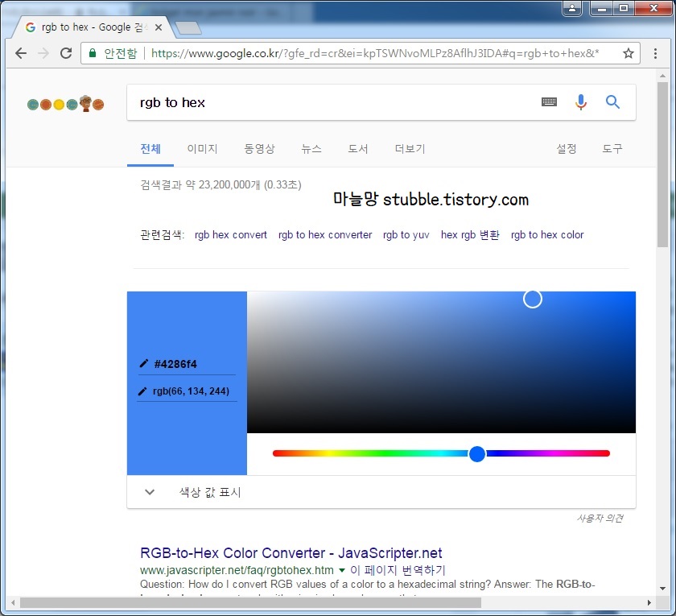Click the horizontal scrollbar right arrow

pyautogui.click(x=649, y=602)
